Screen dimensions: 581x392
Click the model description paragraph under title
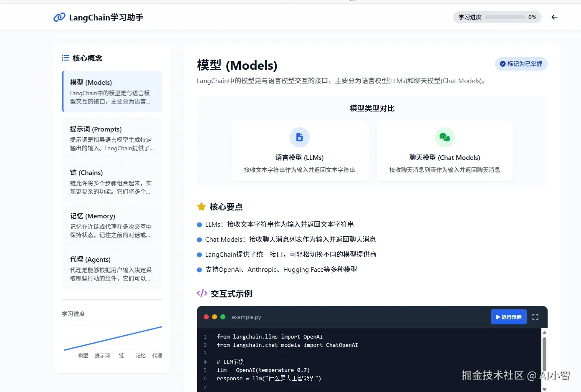click(x=342, y=81)
